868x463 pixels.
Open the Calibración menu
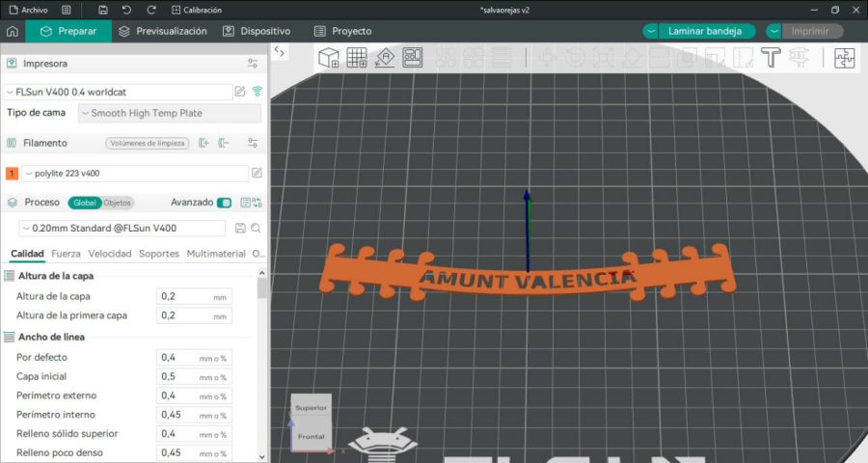click(197, 10)
